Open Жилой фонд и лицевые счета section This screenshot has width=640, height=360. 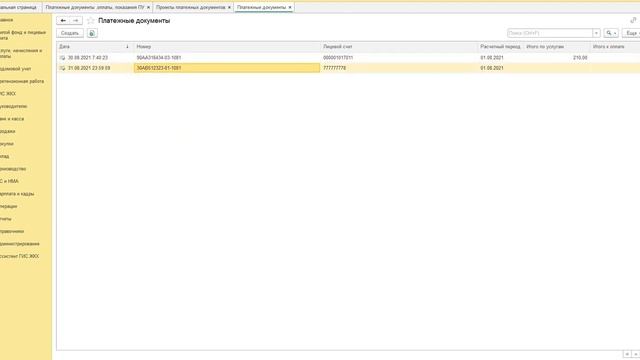24,35
